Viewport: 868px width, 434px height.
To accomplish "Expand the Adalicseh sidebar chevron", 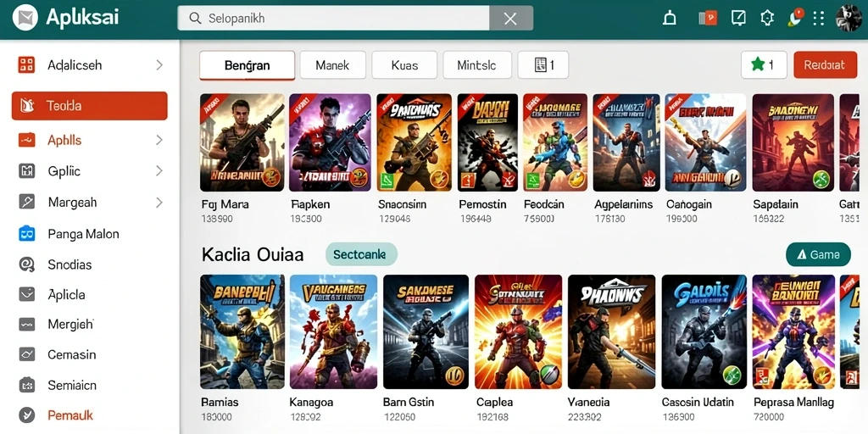I will pos(159,64).
